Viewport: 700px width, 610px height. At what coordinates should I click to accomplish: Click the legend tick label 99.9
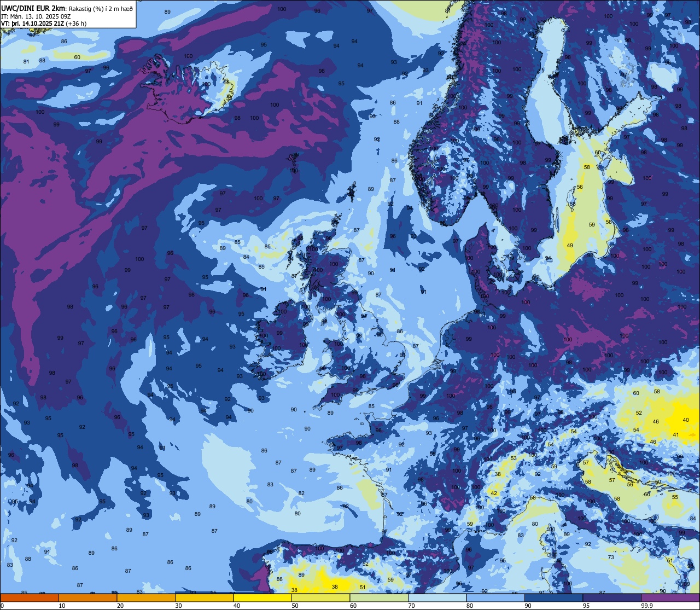(646, 606)
